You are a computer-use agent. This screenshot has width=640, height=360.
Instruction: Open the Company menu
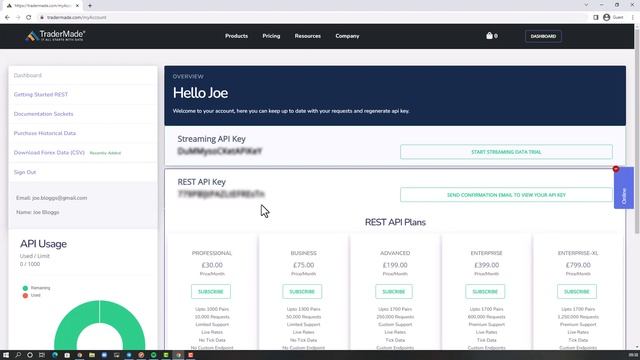point(347,36)
